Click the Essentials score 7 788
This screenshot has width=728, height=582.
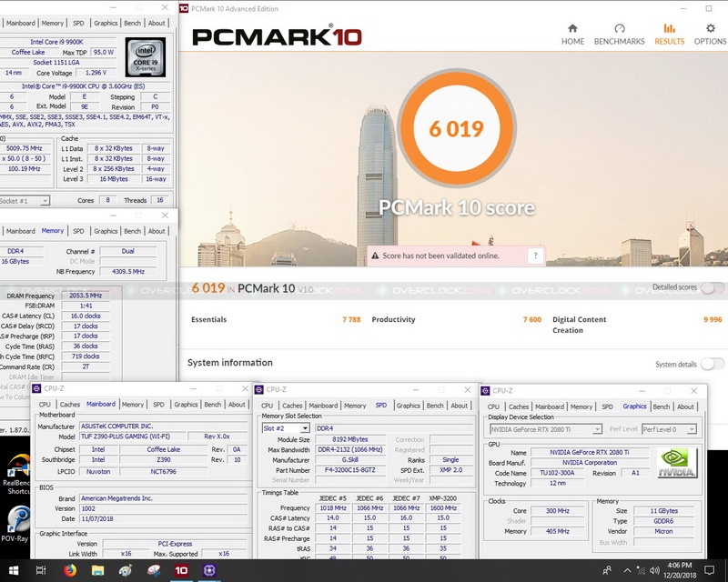(351, 319)
